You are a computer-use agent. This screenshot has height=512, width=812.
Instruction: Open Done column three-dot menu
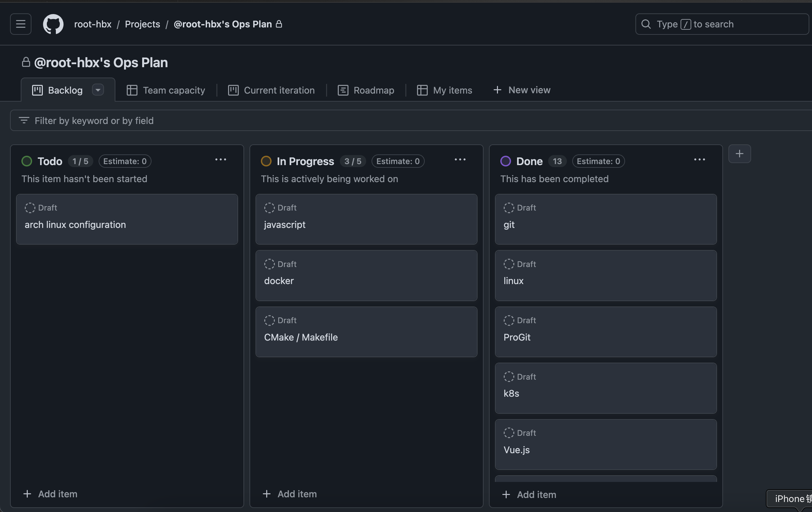click(699, 160)
